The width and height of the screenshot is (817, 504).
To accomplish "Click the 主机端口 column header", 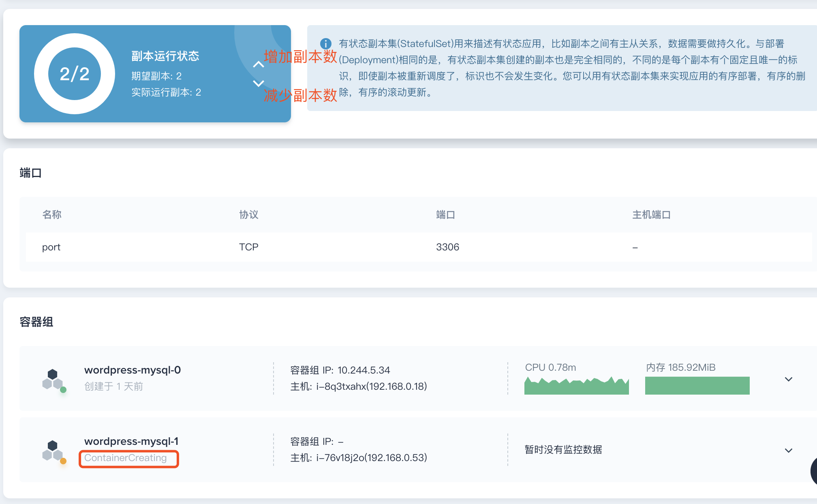I will coord(652,215).
